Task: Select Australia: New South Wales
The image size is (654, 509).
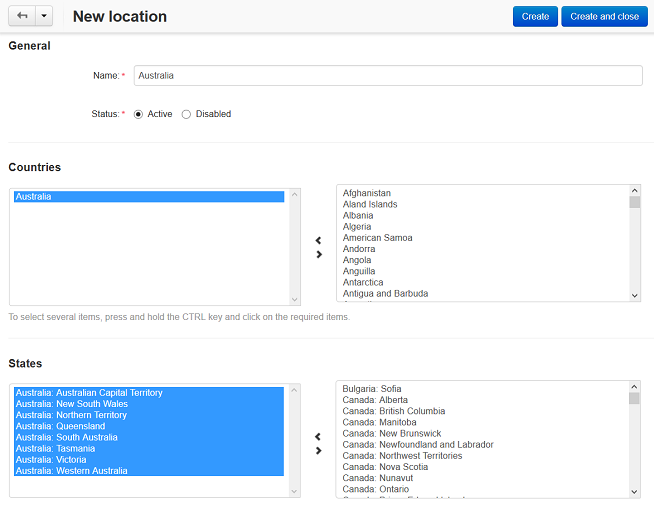Action: tap(149, 404)
